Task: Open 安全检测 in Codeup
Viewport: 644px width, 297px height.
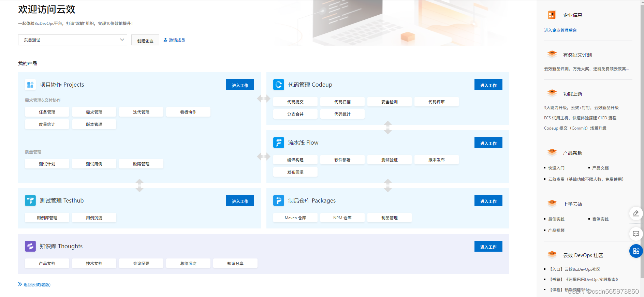Action: (x=390, y=102)
